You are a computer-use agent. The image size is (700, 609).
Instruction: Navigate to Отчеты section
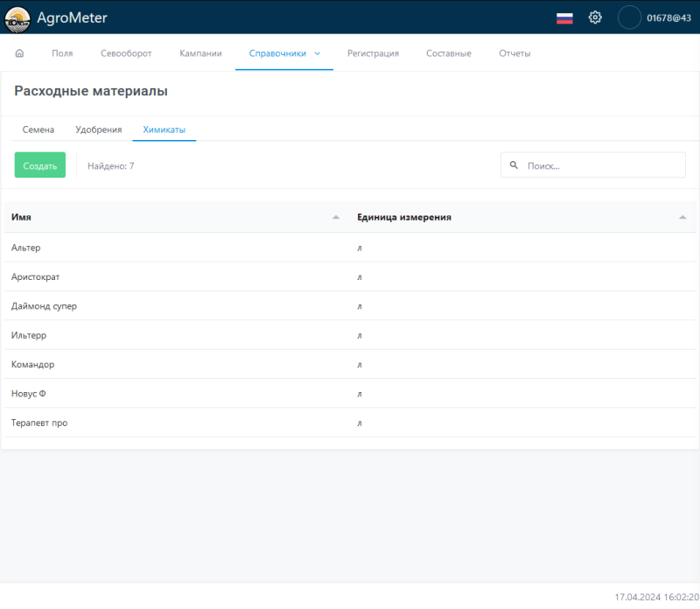point(514,53)
